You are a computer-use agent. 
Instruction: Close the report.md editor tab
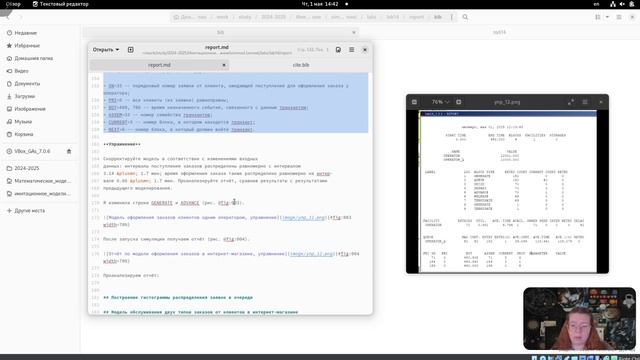[x=224, y=65]
